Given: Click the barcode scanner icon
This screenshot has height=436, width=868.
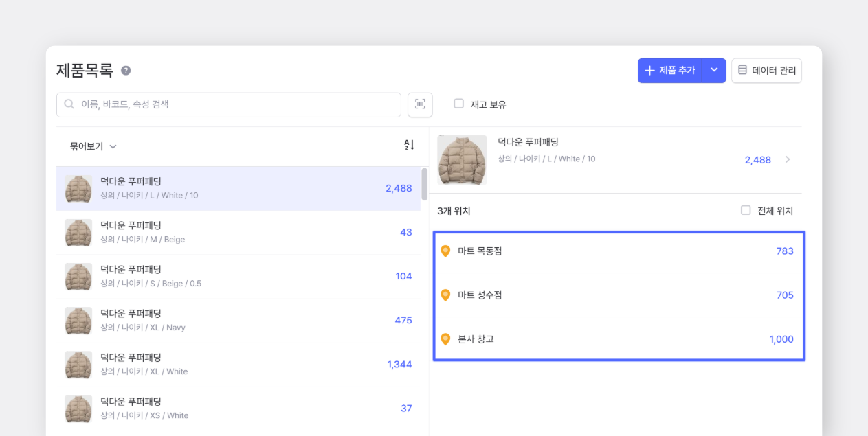Looking at the screenshot, I should click(420, 104).
